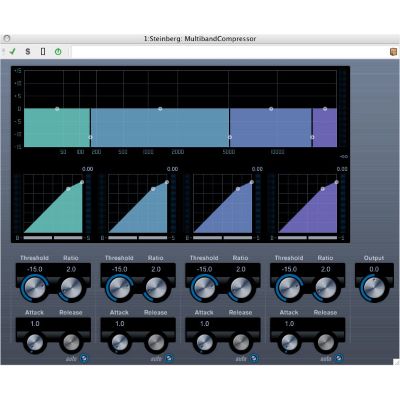
Task: Toggle the green power button icon
Action: pos(58,52)
